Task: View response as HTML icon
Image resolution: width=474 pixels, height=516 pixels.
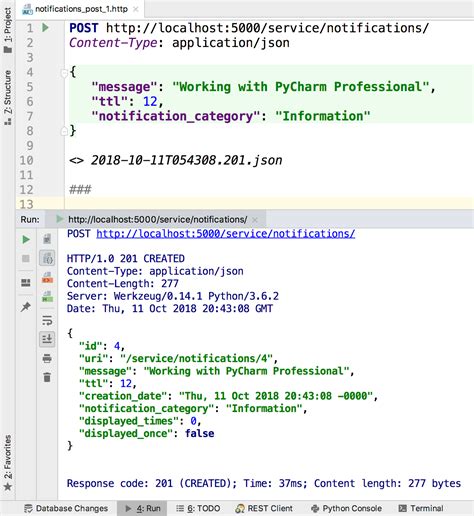Action: tap(47, 297)
